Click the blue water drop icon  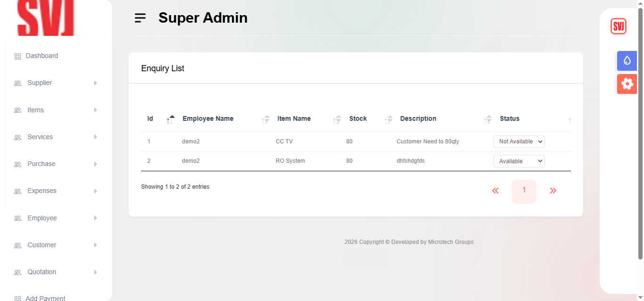point(627,60)
